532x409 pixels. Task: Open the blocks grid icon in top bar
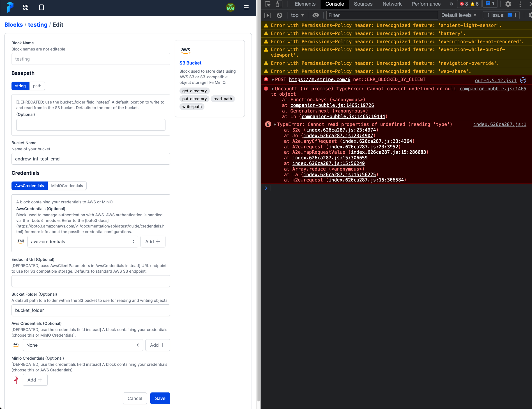[26, 8]
